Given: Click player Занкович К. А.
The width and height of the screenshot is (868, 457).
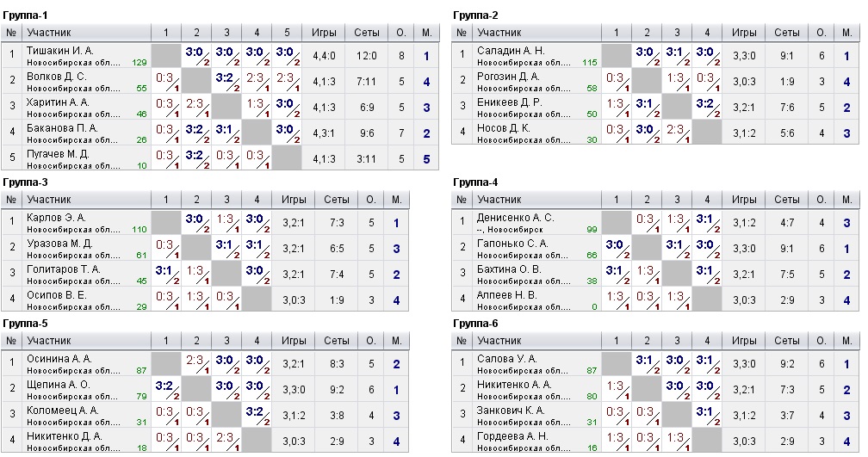Looking at the screenshot, I should [512, 410].
